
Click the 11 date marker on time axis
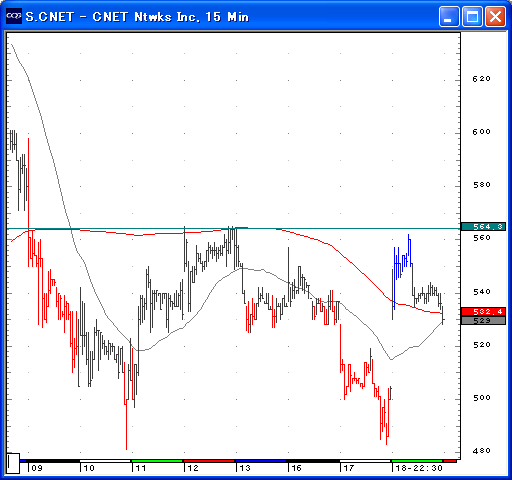[141, 468]
